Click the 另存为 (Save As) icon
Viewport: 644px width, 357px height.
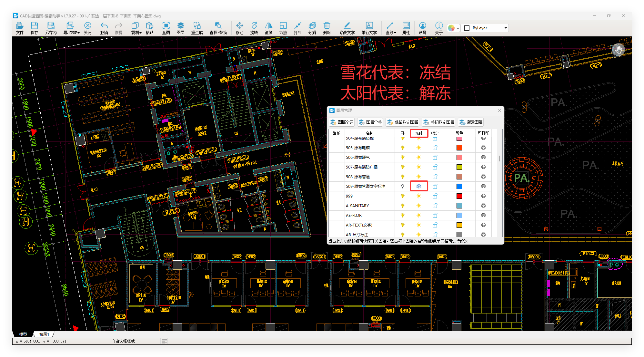51,28
